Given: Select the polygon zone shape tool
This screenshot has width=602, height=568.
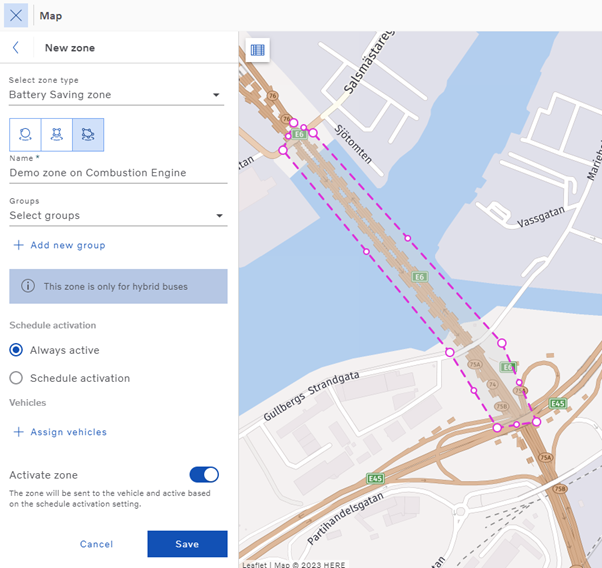Looking at the screenshot, I should point(88,134).
